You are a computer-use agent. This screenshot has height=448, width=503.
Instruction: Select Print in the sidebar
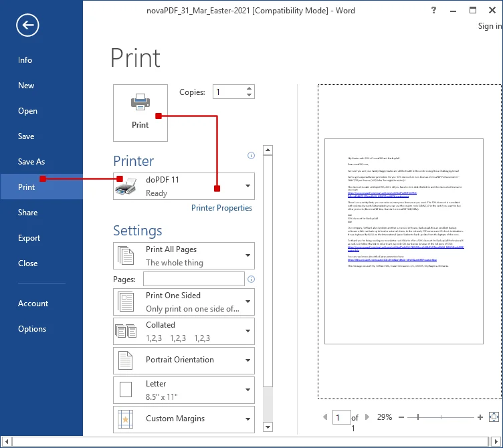(41, 187)
